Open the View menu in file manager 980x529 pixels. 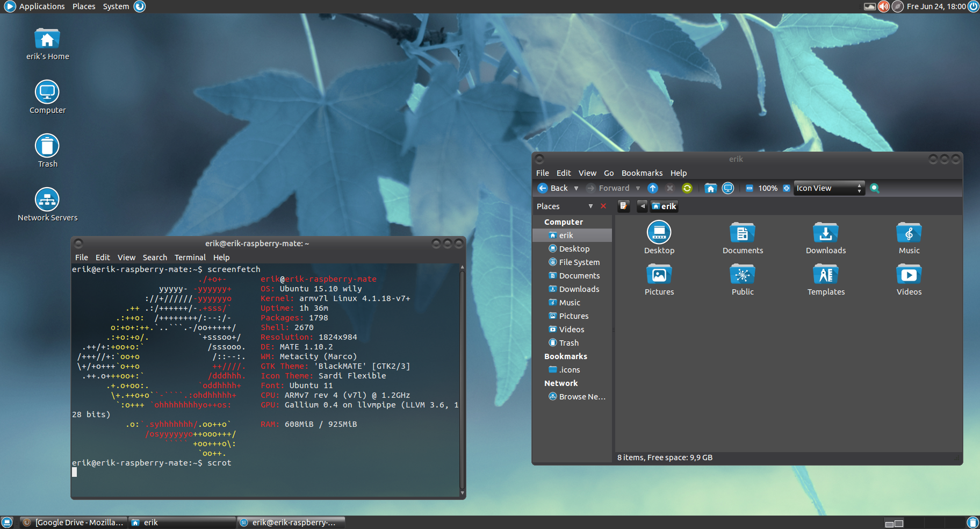tap(587, 173)
